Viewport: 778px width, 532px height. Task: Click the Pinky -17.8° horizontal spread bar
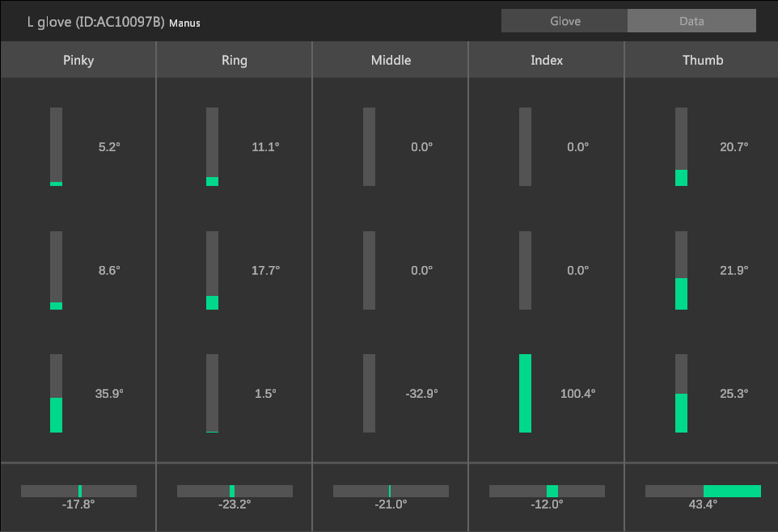[x=78, y=491]
